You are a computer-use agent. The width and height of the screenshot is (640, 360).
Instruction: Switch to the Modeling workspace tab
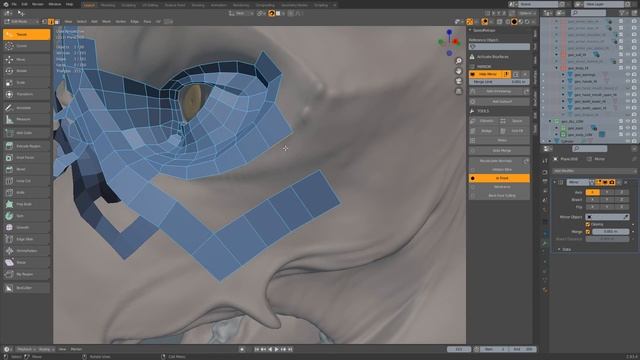click(x=108, y=5)
